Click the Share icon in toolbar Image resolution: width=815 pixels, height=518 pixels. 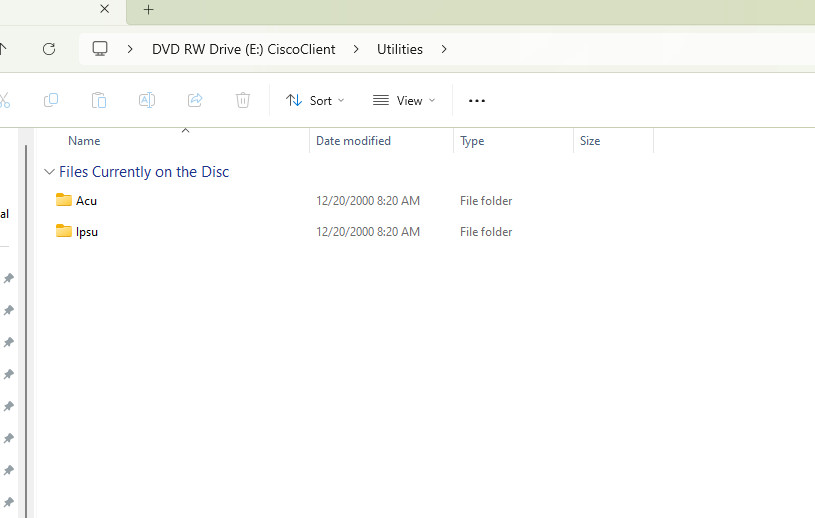click(x=195, y=100)
